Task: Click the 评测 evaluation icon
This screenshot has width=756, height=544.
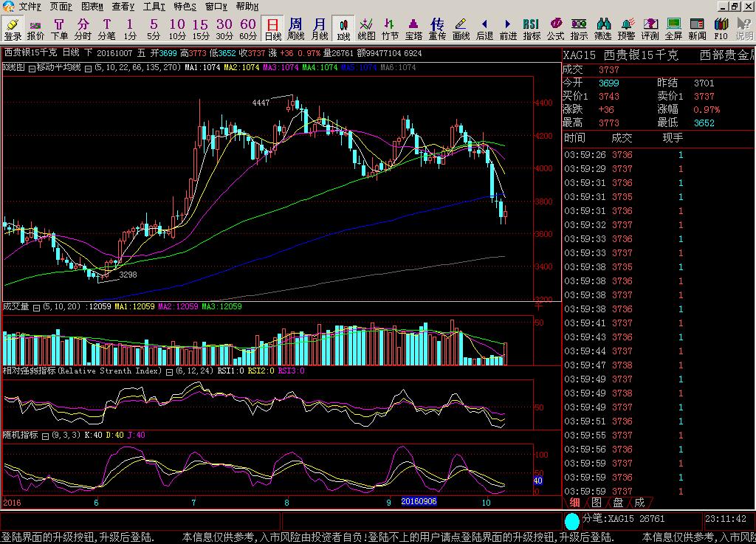Action: pyautogui.click(x=650, y=29)
